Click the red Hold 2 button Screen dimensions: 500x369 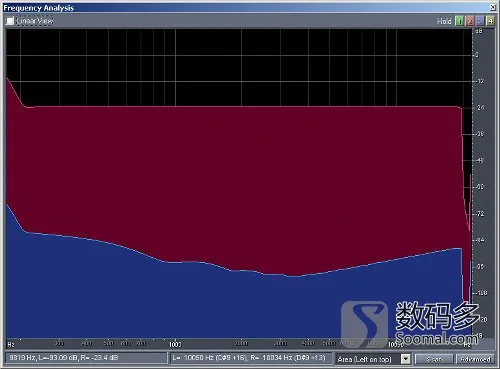pos(469,21)
